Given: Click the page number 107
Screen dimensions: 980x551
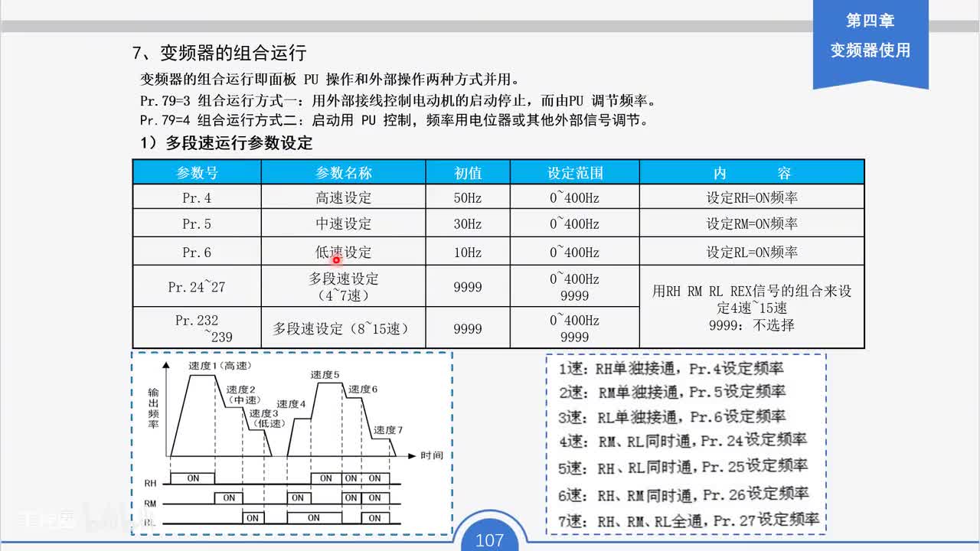Looking at the screenshot, I should [x=490, y=540].
